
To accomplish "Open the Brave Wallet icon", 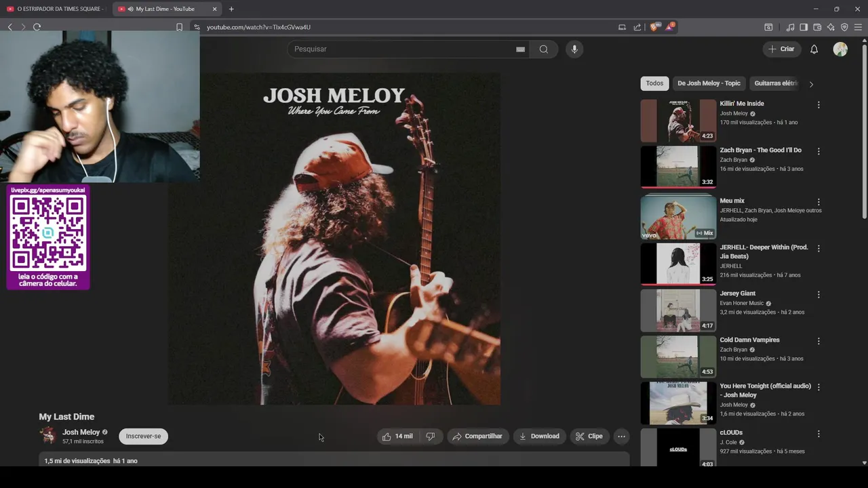I will click(817, 27).
